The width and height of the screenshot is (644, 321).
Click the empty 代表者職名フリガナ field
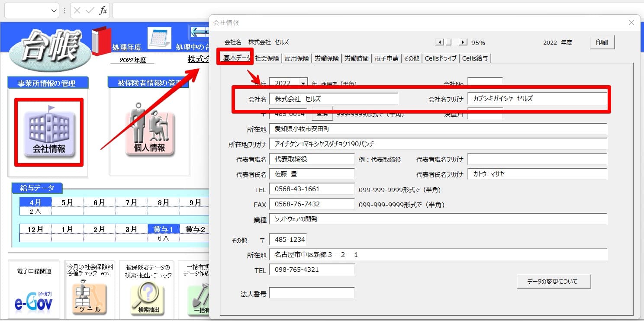537,159
